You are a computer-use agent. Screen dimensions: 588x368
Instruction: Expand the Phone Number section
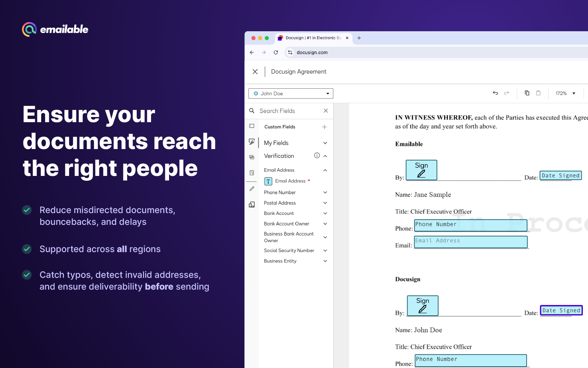[x=325, y=192]
